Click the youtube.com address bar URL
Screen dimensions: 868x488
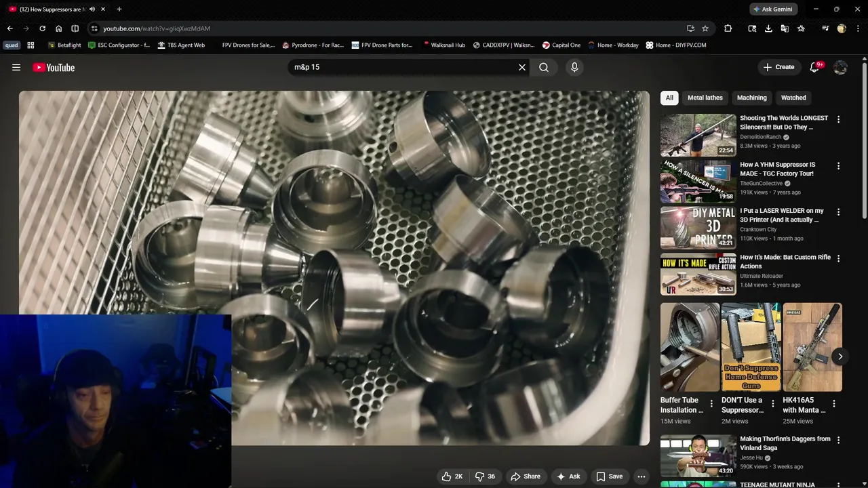click(157, 28)
